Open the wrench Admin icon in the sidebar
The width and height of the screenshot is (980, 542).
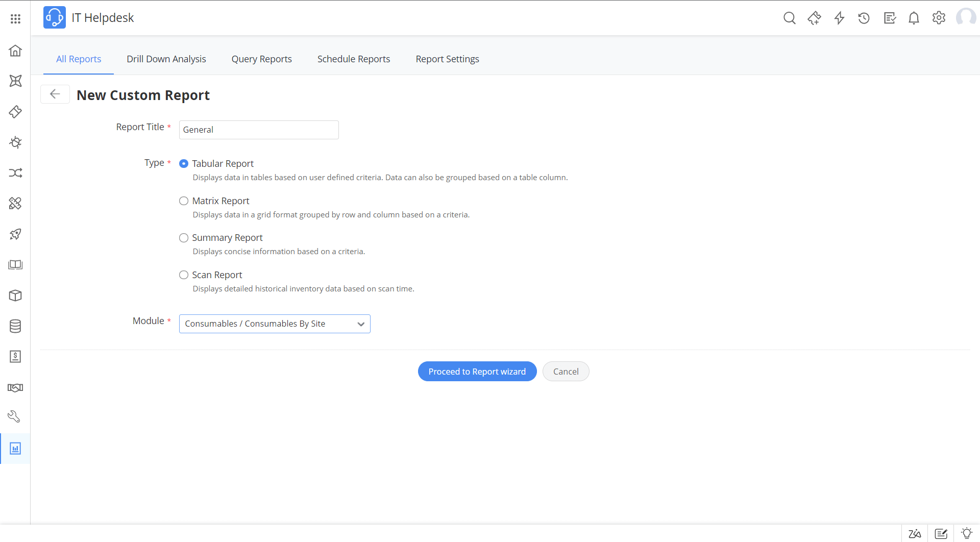click(15, 416)
